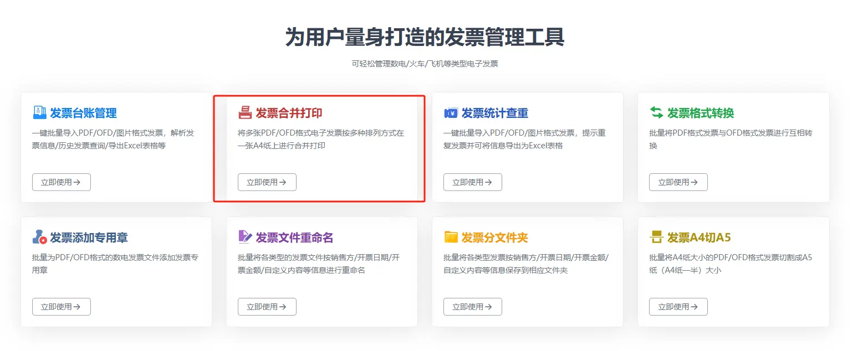Click the 发票统计查重 folder icon
Screen dimensions: 868x351
point(451,113)
